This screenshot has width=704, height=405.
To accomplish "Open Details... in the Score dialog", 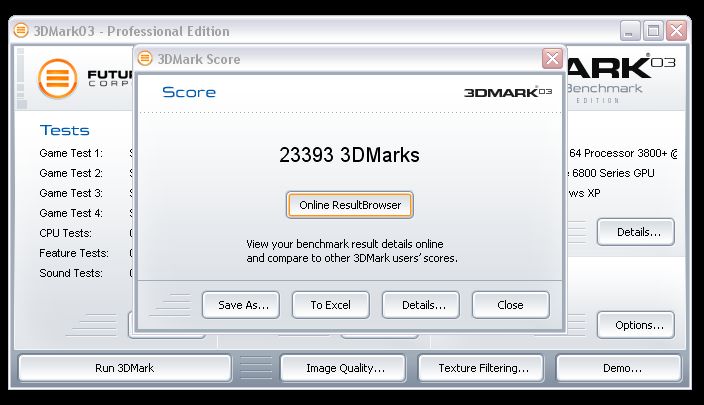I will pos(421,305).
